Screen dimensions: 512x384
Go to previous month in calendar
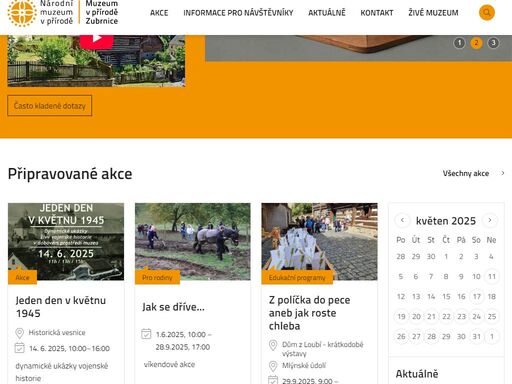(x=402, y=220)
